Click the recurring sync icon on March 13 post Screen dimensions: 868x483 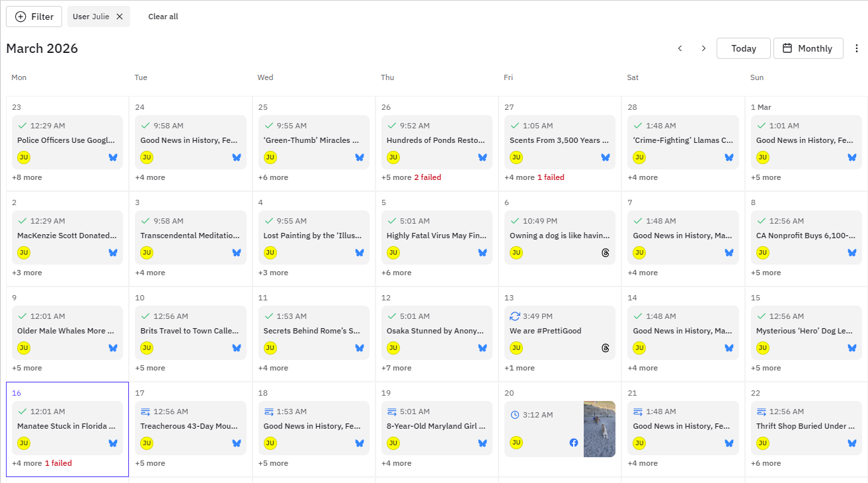click(515, 316)
